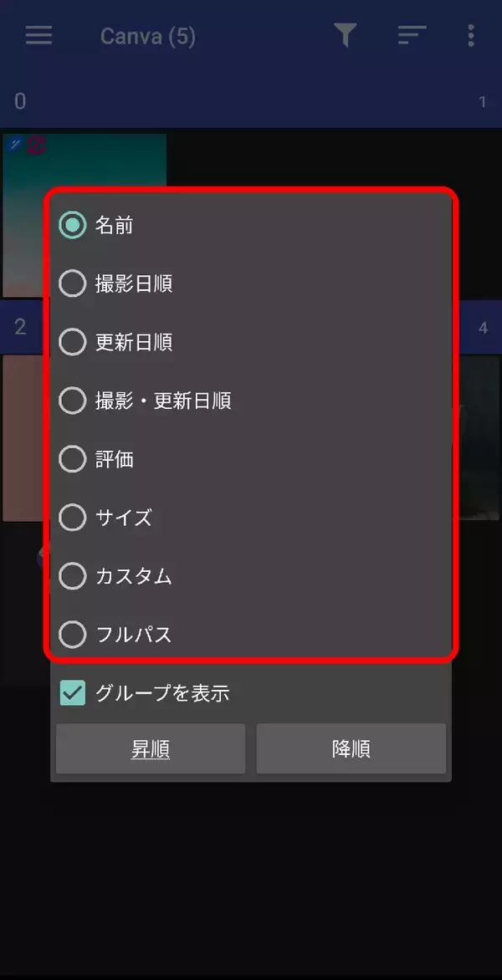The image size is (502, 980).
Task: Open the three-dot overflow menu
Action: click(471, 36)
